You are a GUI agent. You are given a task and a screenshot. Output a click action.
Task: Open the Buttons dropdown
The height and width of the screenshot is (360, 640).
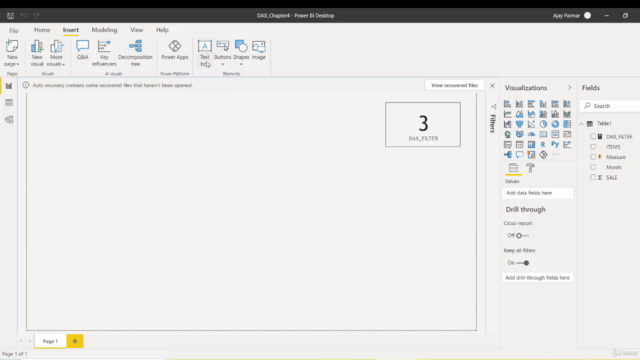tap(222, 64)
